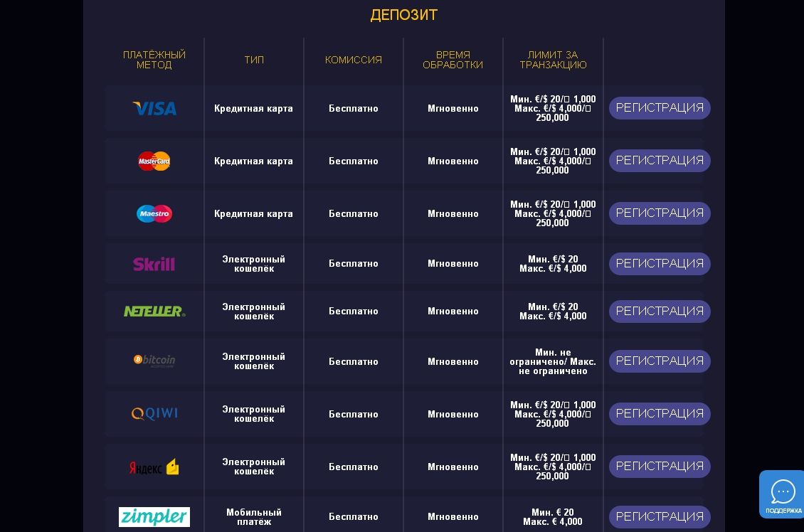Click Регистрация in the Bitcoin row
This screenshot has width=804, height=532.
[x=660, y=361]
